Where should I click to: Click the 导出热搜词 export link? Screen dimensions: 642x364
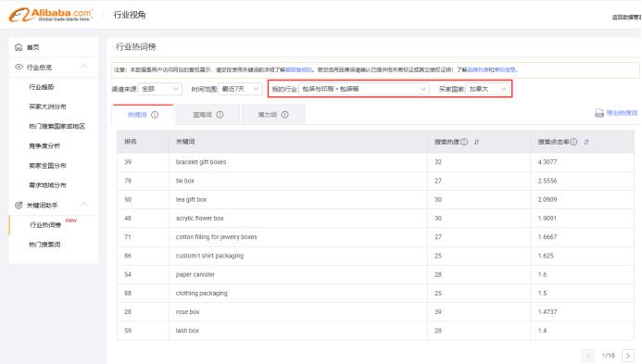click(622, 113)
